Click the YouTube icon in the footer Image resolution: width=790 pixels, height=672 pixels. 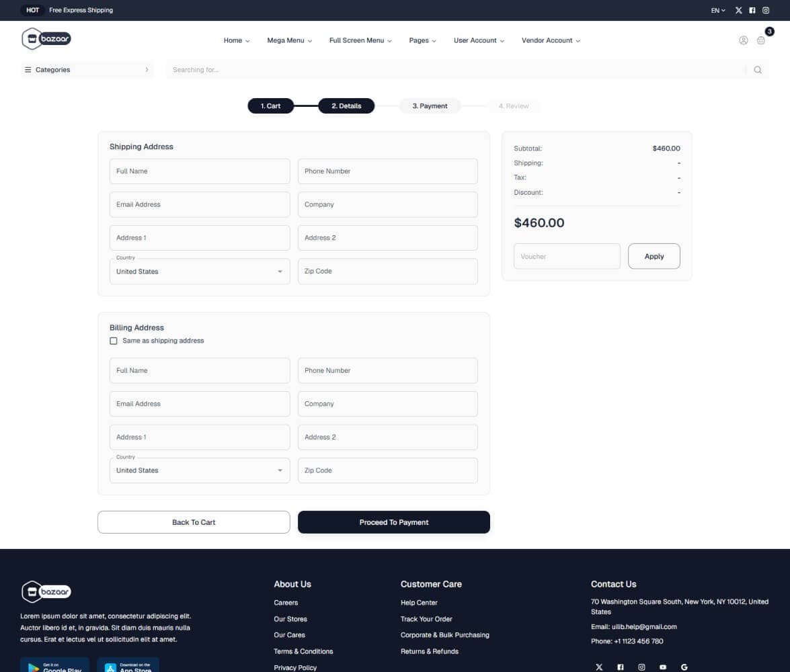[663, 667]
